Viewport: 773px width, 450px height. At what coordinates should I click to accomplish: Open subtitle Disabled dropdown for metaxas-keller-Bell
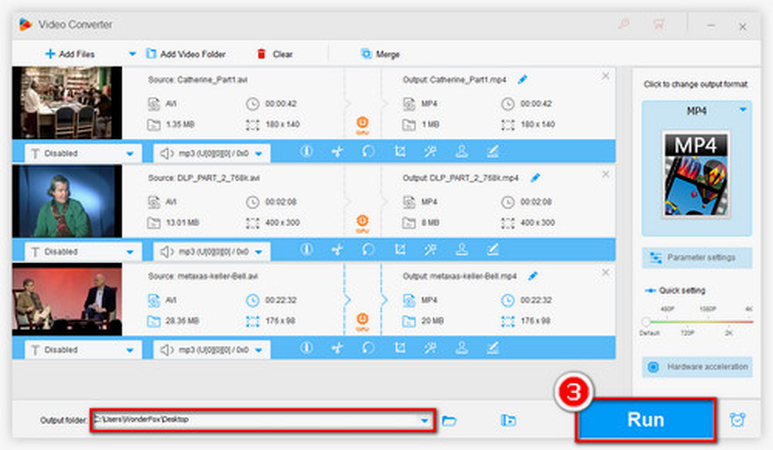[x=83, y=350]
